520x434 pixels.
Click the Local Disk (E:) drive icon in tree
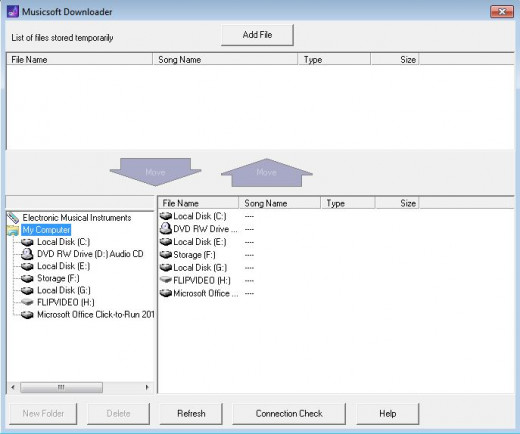pos(27,266)
